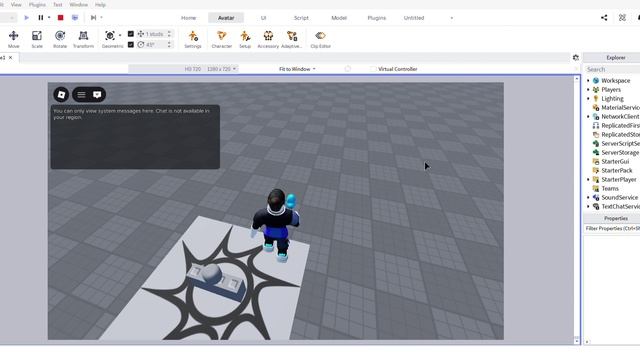Open the pause button dropdown arrow
Screen dimensions: 640x360
click(49, 18)
